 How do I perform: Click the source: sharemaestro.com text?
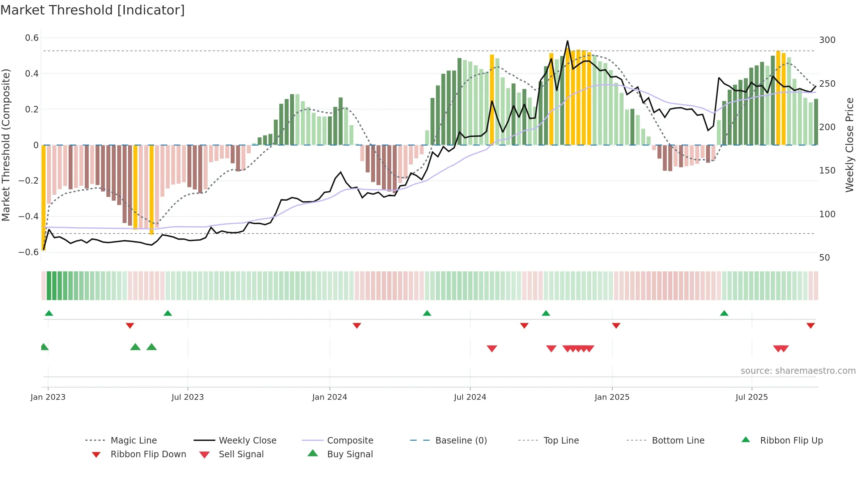click(798, 371)
